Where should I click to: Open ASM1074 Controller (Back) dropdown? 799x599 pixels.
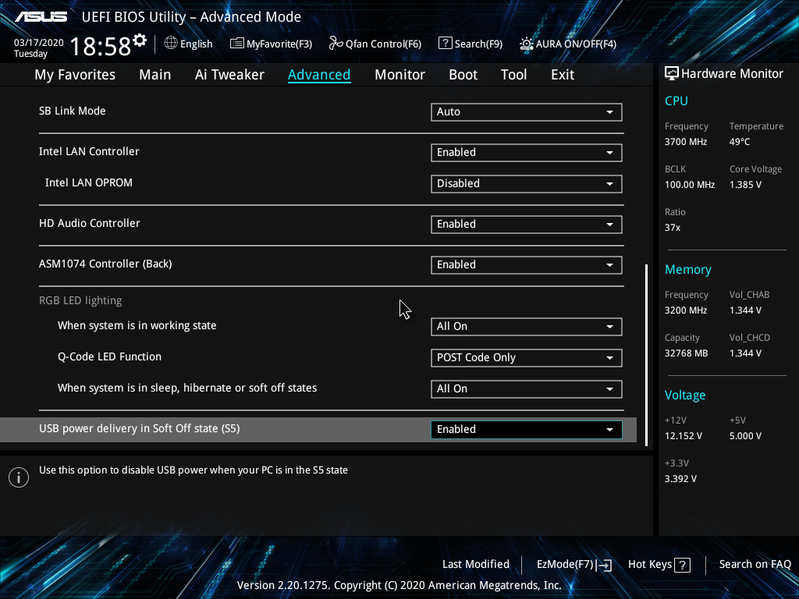526,265
